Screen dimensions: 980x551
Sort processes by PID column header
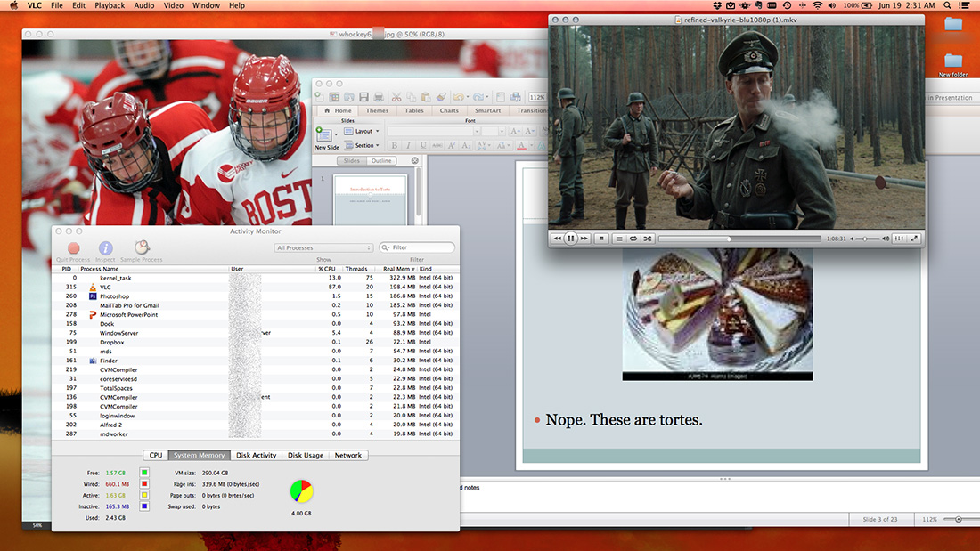click(66, 269)
